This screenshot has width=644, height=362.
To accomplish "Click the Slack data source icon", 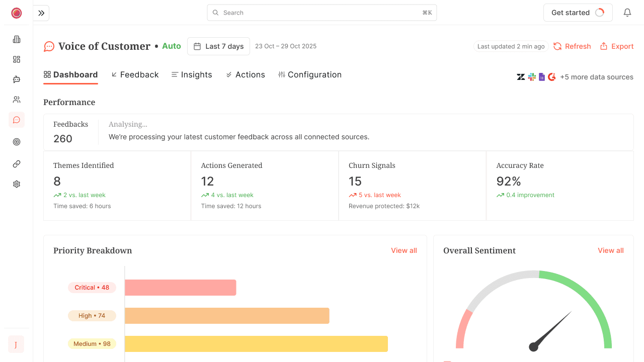I will click(x=531, y=77).
